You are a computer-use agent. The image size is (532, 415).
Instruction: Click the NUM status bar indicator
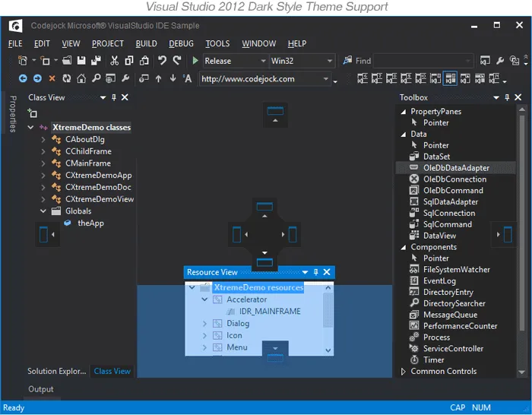tap(481, 407)
